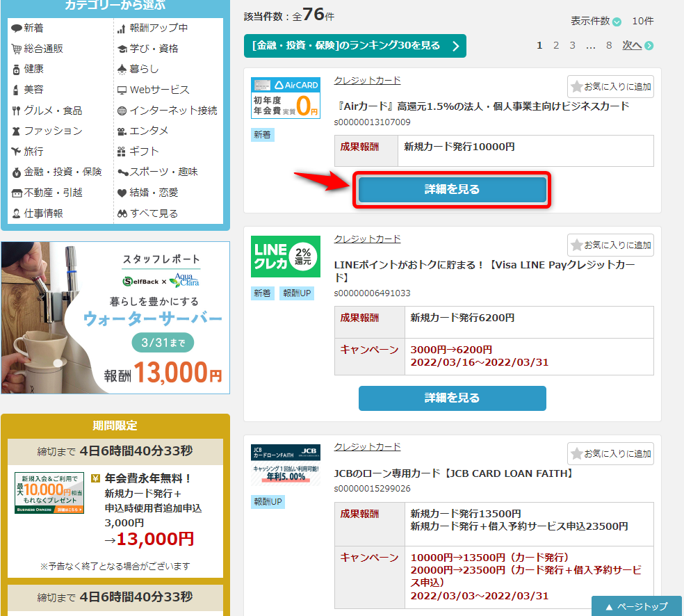
Task: Open the AirCARD thumbnail image
Action: point(286,98)
